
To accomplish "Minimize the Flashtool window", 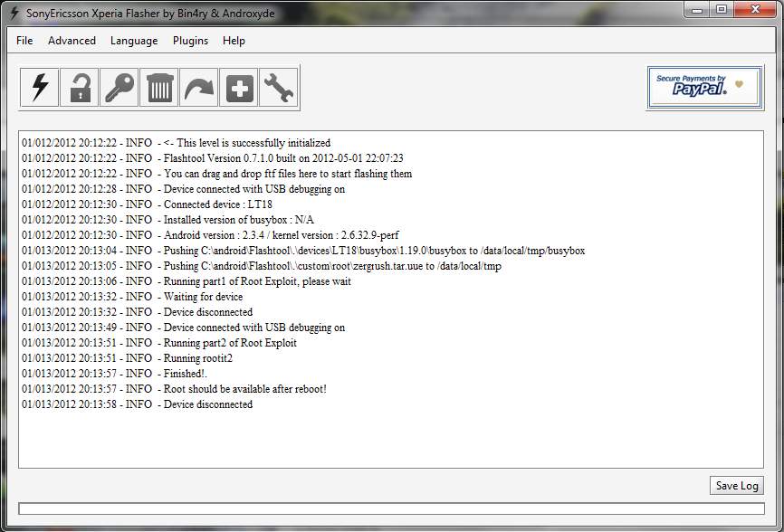I will 697,9.
